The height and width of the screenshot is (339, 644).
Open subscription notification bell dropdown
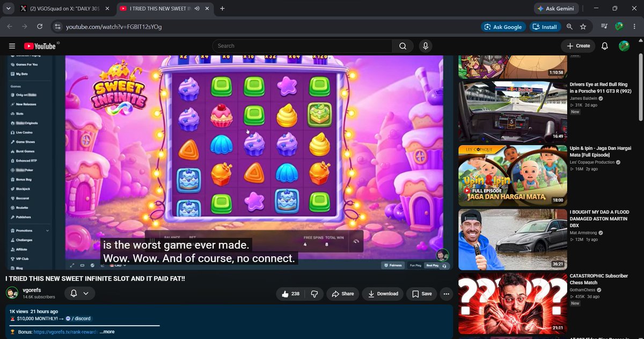[x=79, y=293]
